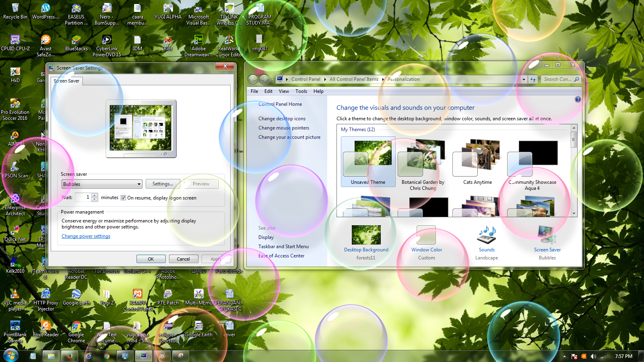Increase the Wait minutes spinner
Image resolution: width=644 pixels, height=362 pixels.
point(95,195)
